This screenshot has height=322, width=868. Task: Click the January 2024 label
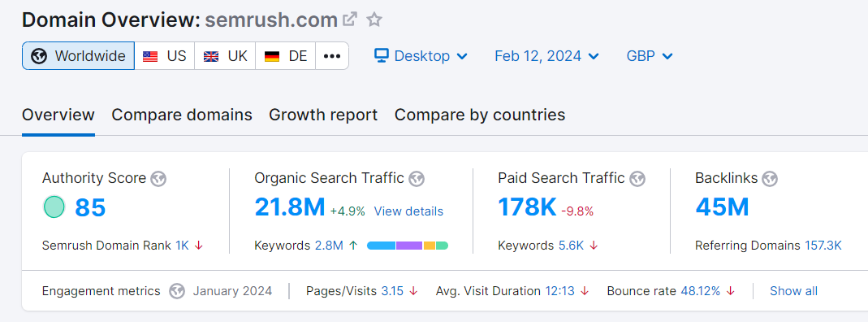click(x=232, y=291)
